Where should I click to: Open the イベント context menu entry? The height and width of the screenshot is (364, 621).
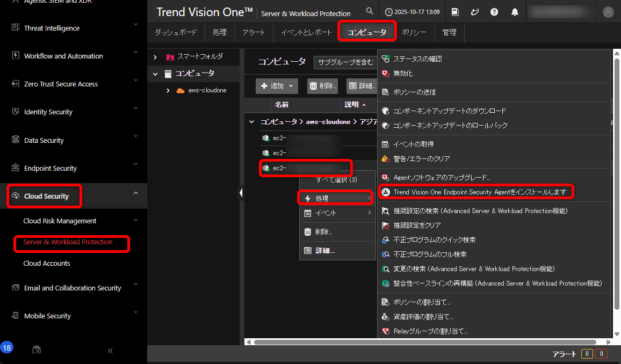(x=337, y=213)
